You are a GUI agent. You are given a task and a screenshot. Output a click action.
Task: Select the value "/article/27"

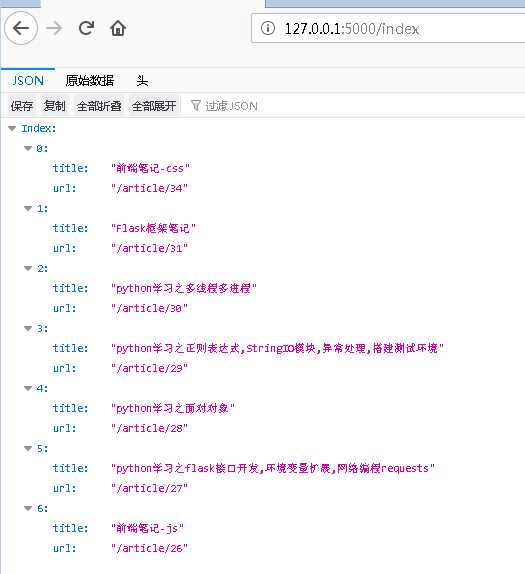[x=149, y=488]
